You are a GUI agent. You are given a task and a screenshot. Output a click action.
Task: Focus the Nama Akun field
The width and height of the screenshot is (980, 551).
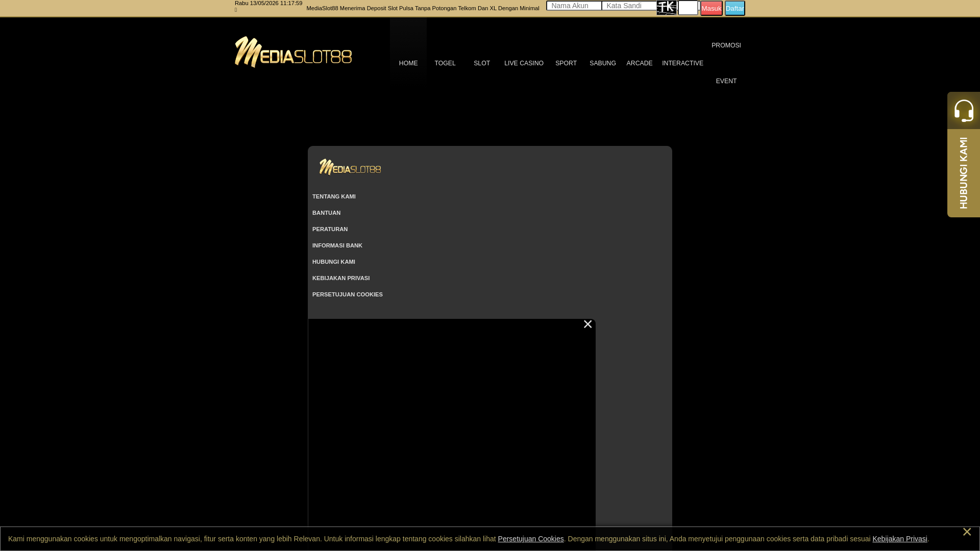[x=574, y=6]
